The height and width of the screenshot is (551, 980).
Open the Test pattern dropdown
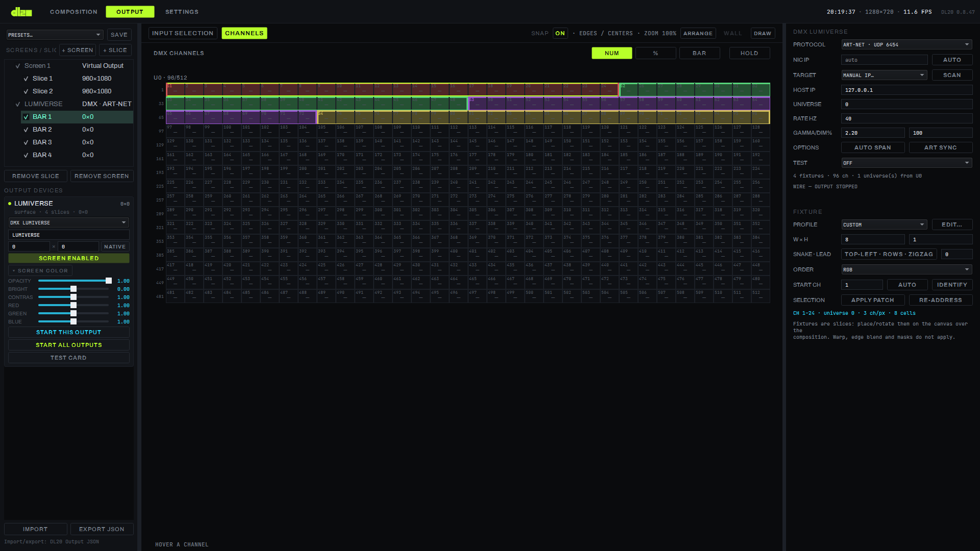coord(906,163)
